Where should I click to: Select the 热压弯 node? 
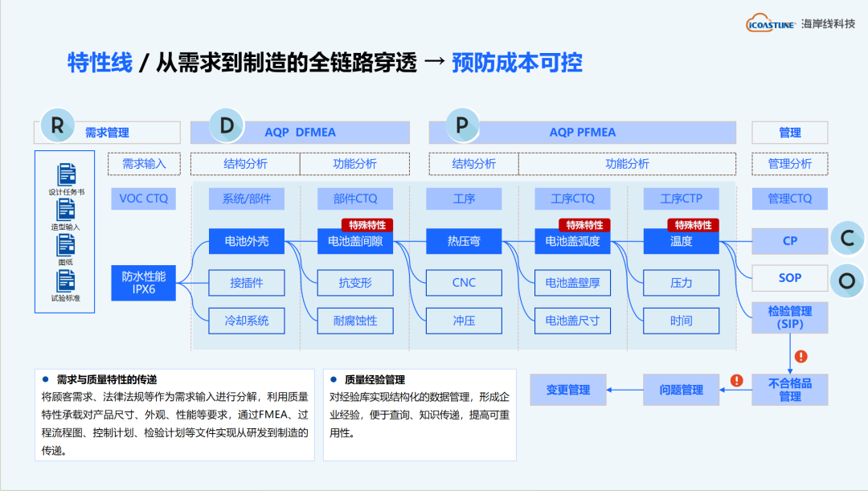pyautogui.click(x=464, y=241)
